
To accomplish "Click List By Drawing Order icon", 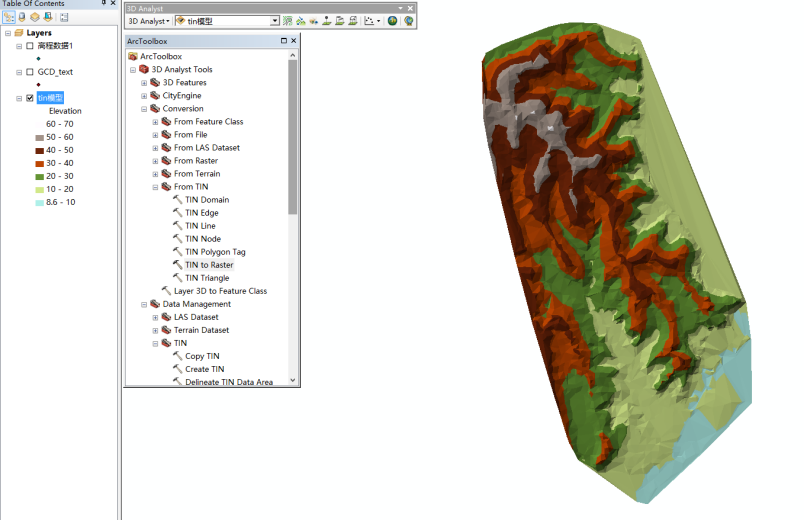I will [x=8, y=17].
